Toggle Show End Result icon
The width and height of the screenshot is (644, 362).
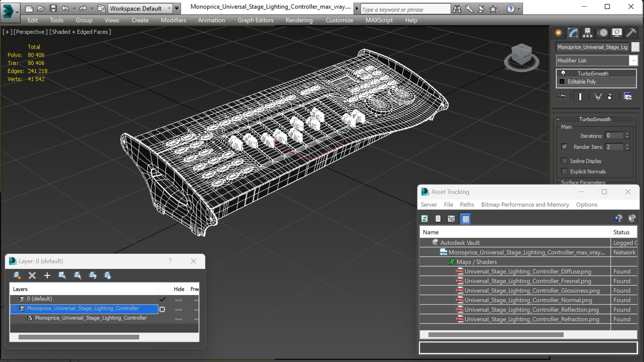580,97
